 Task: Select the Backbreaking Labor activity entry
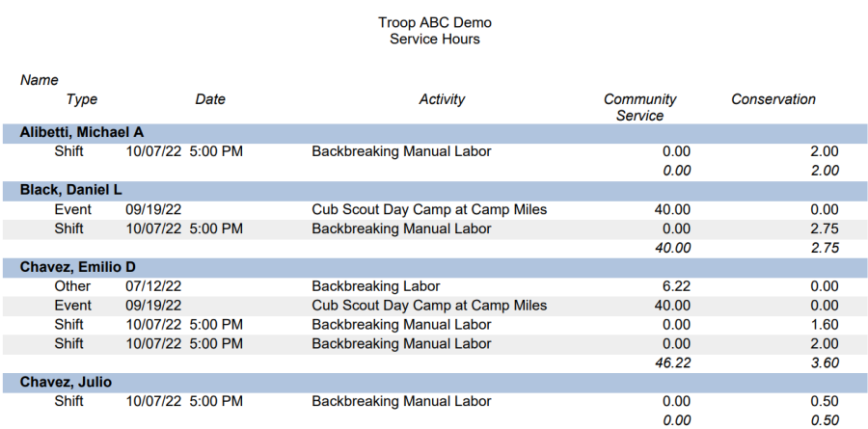pyautogui.click(x=376, y=286)
